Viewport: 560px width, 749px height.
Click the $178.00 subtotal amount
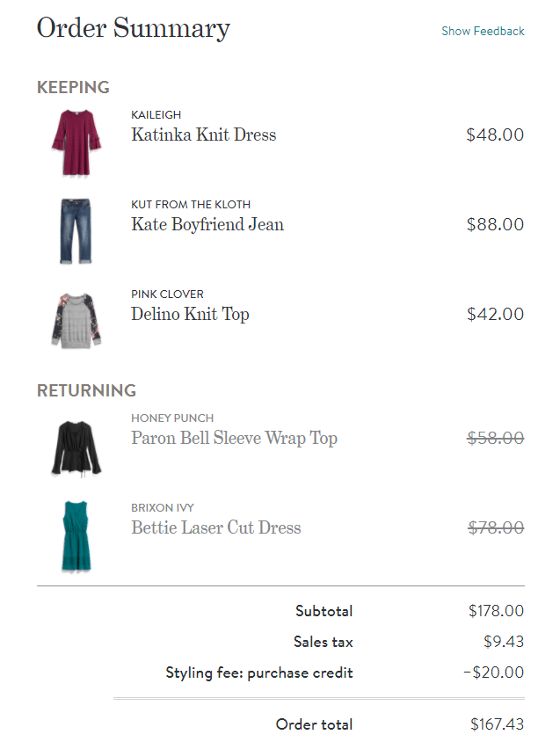pos(496,611)
